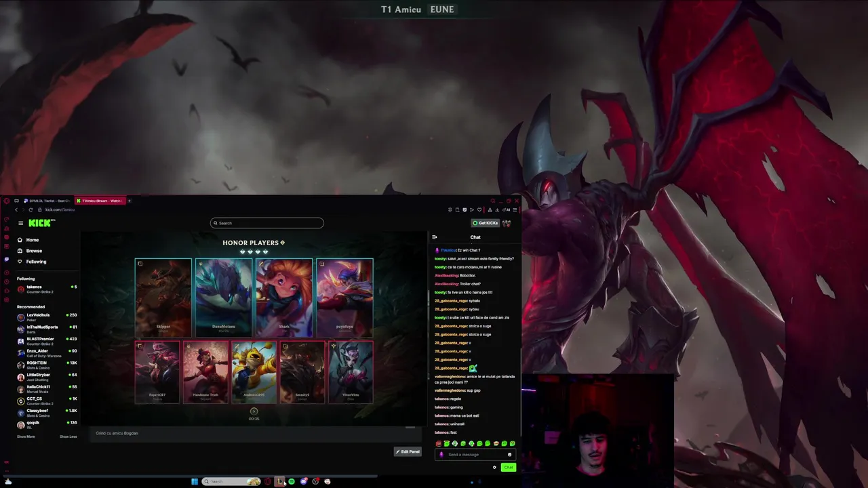
Task: Click the green Chat send button
Action: point(508,467)
